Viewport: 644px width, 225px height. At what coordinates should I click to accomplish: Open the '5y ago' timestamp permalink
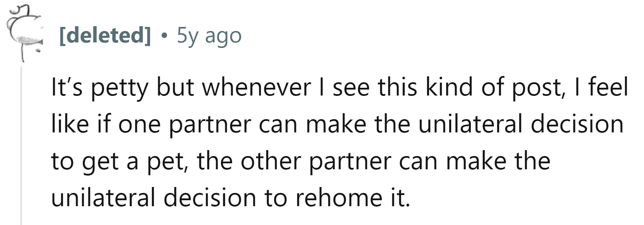coord(209,36)
